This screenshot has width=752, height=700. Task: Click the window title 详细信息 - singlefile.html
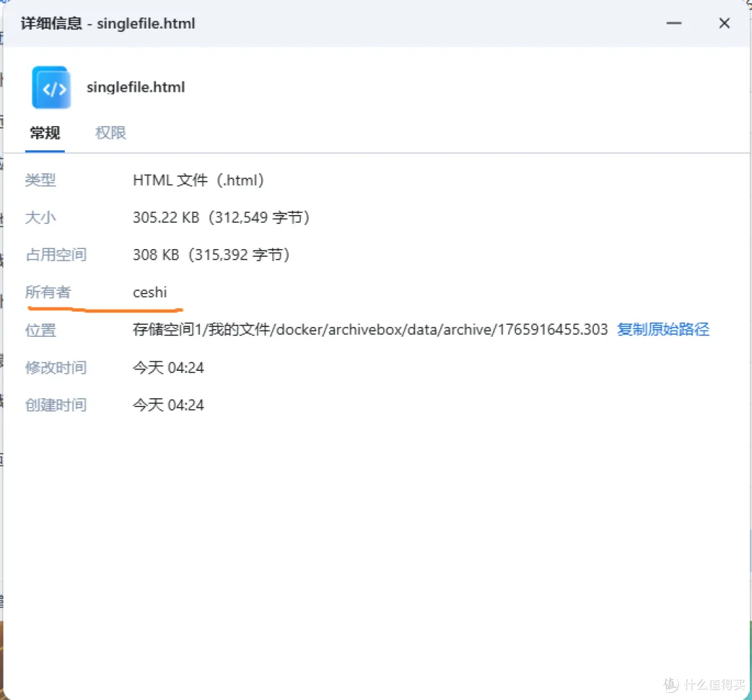108,23
